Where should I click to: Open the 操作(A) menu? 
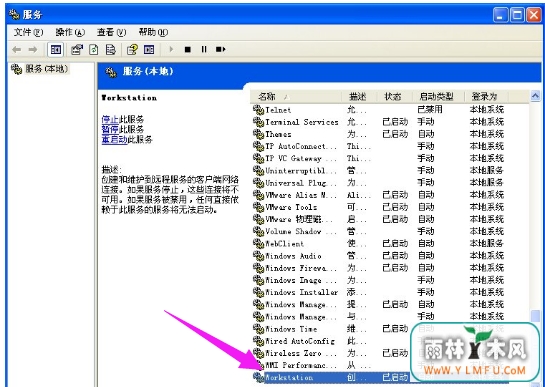pos(70,32)
